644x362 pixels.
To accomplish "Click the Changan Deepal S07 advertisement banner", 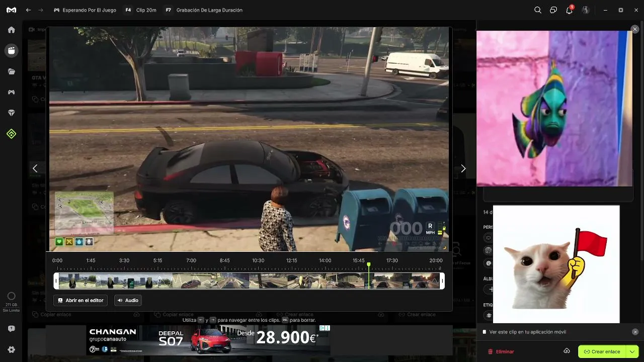I will (x=208, y=339).
